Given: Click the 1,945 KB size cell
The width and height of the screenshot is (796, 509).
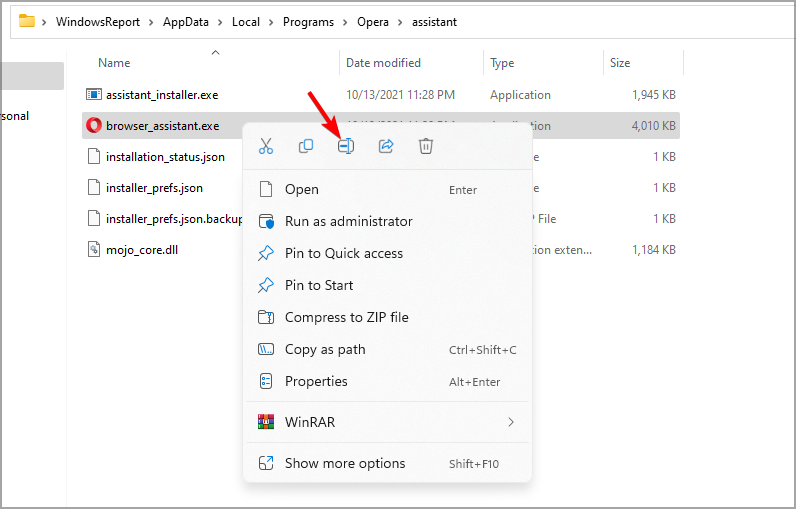Looking at the screenshot, I should [x=654, y=95].
